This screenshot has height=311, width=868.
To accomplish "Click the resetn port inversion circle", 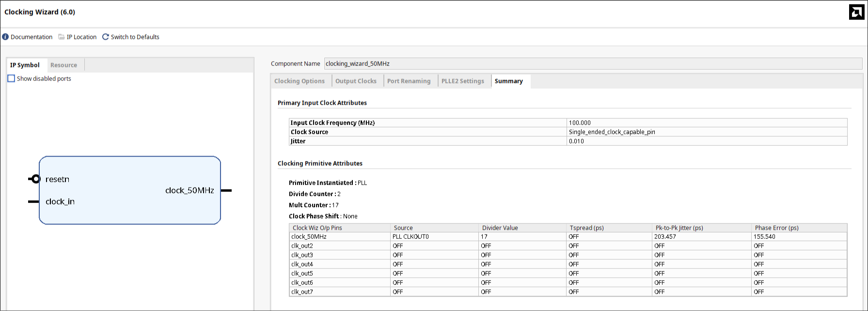I will pyautogui.click(x=35, y=179).
